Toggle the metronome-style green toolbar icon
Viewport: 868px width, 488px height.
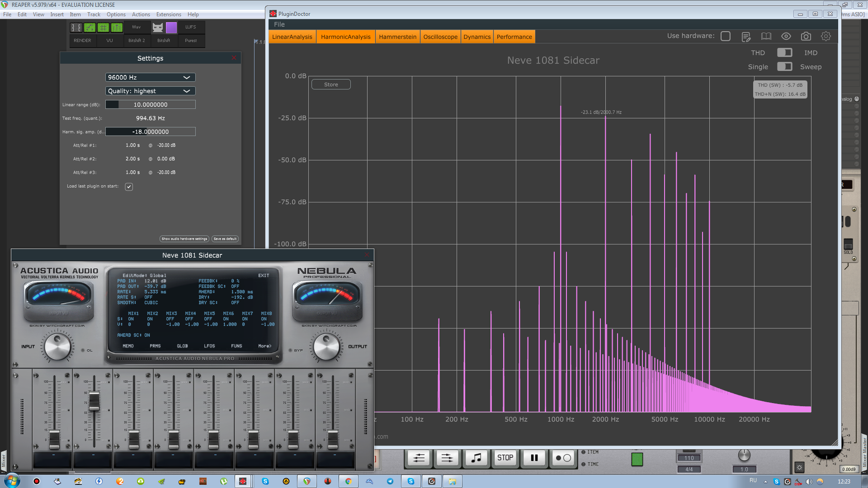117,28
